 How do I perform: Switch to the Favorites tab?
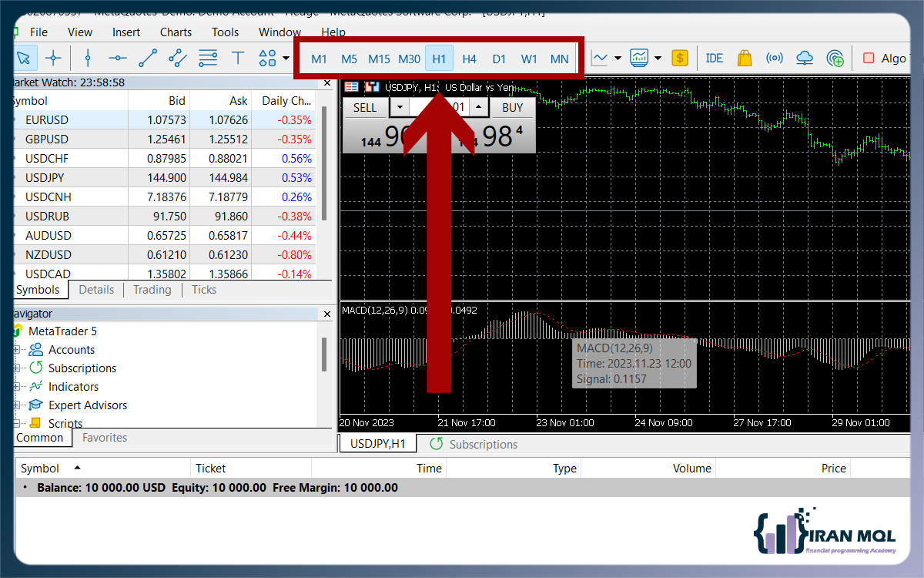(x=105, y=438)
